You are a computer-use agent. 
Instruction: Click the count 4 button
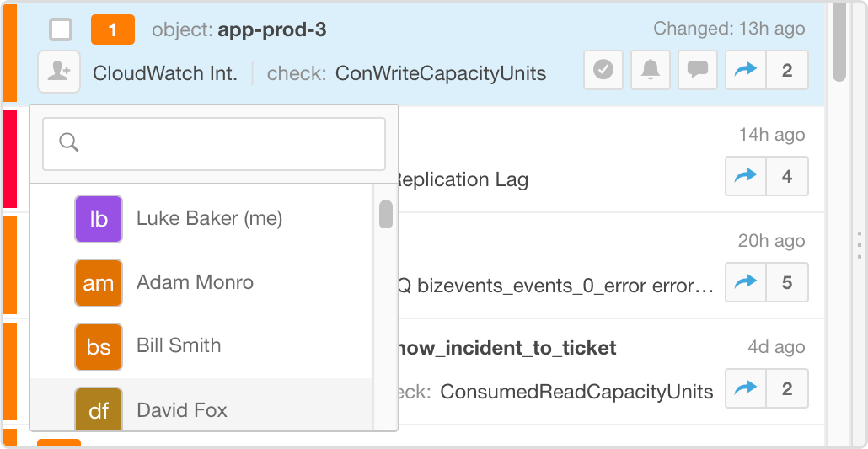(x=787, y=177)
